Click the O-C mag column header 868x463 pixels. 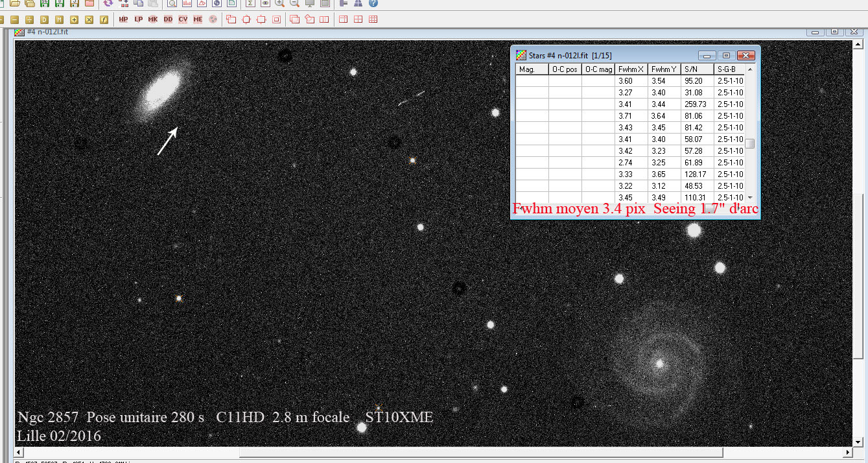point(598,69)
